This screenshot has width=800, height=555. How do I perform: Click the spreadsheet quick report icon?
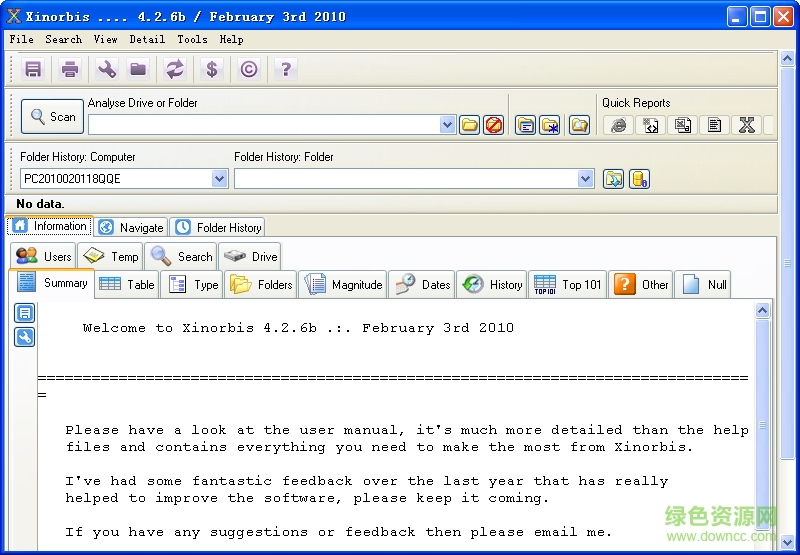[683, 125]
